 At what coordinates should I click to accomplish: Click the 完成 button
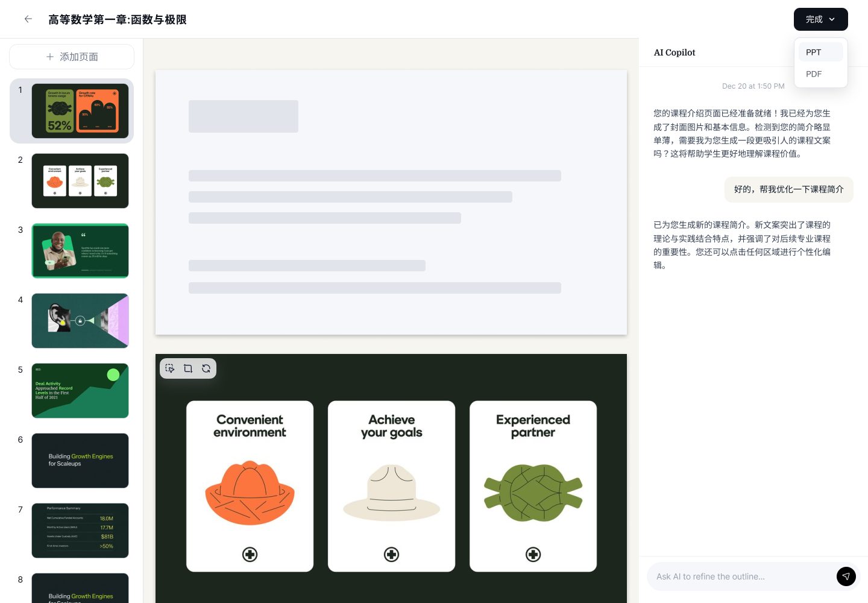[x=814, y=19]
